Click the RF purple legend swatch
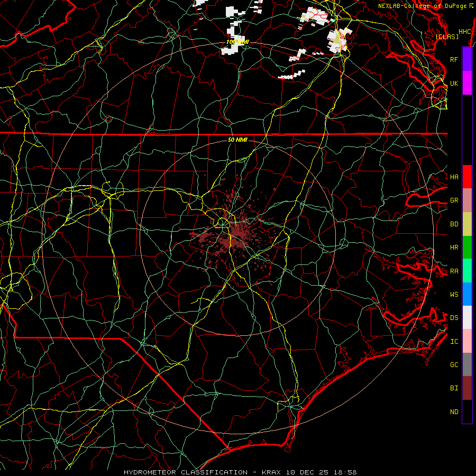The height and width of the screenshot is (476, 476). (467, 59)
